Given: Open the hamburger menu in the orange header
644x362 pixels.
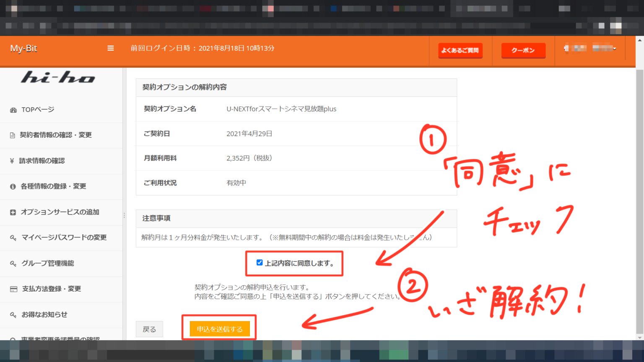Looking at the screenshot, I should click(110, 48).
